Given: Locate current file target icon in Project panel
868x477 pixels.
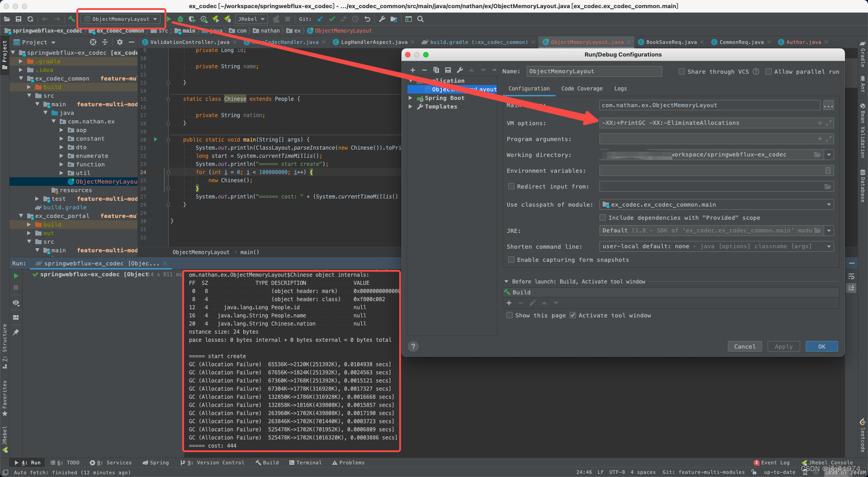Looking at the screenshot, I should pyautogui.click(x=93, y=42).
